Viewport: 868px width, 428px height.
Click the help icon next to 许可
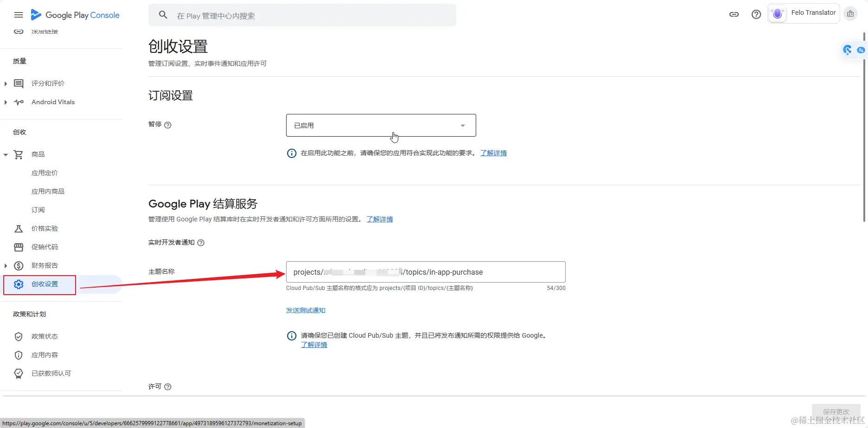[168, 387]
